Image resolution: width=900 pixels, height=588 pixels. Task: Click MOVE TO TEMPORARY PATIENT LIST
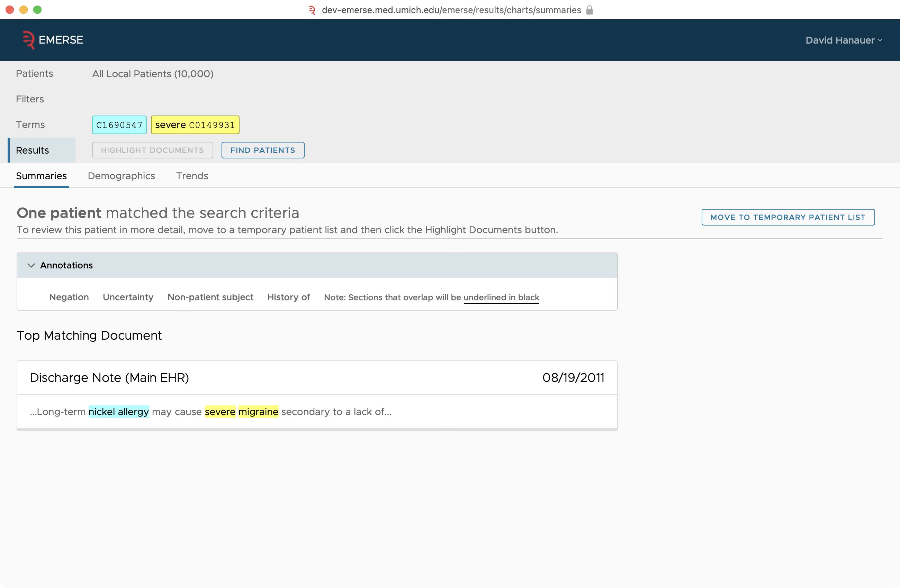pyautogui.click(x=788, y=217)
